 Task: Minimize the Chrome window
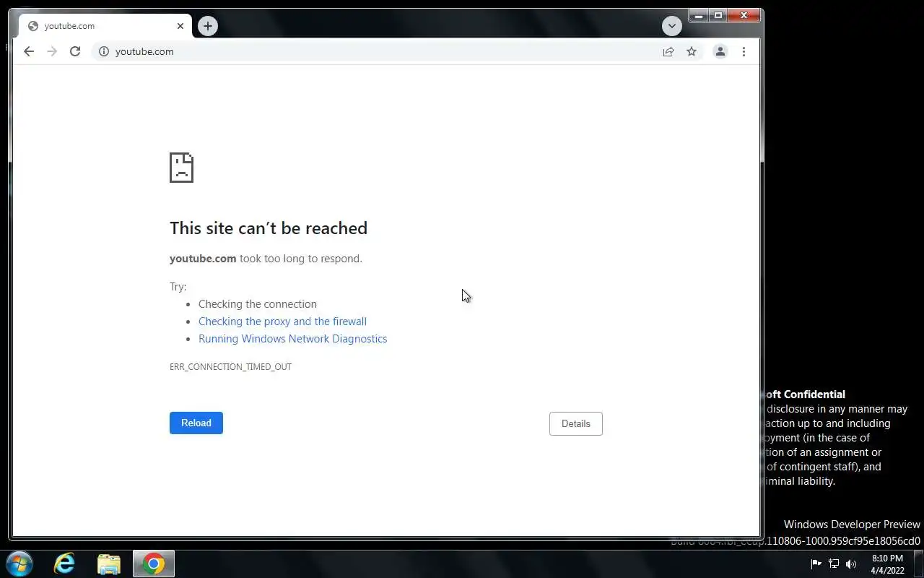698,15
